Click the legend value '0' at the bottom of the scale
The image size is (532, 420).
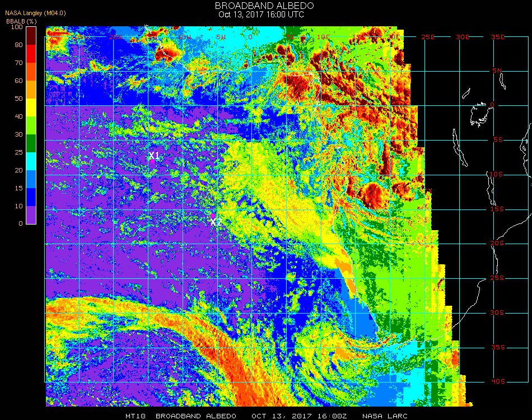tap(21, 223)
